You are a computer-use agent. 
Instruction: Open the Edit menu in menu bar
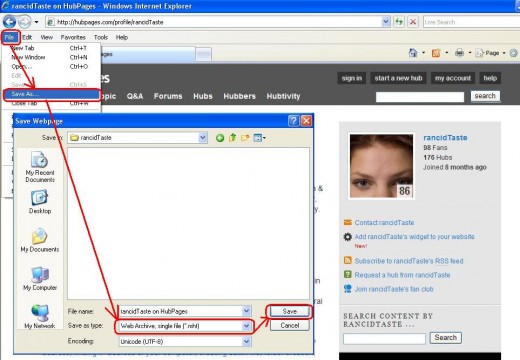click(x=27, y=37)
